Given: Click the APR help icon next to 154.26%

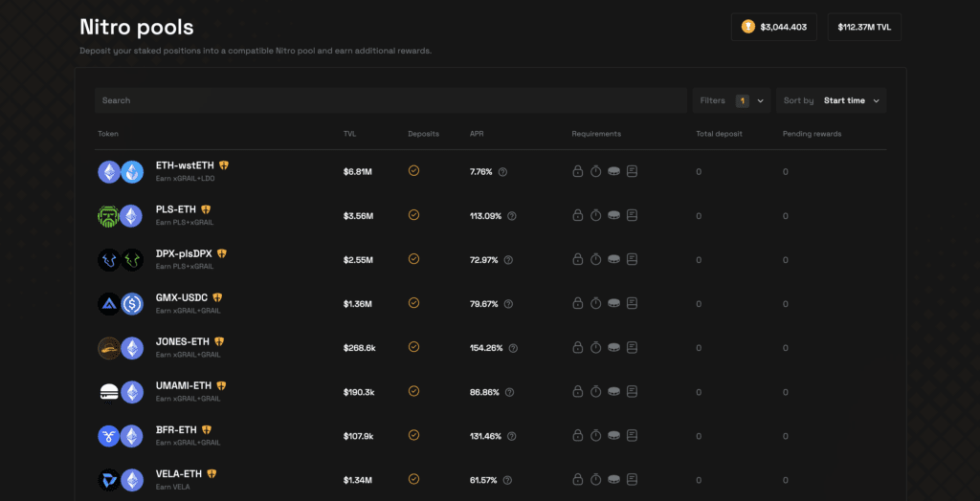Looking at the screenshot, I should (513, 348).
